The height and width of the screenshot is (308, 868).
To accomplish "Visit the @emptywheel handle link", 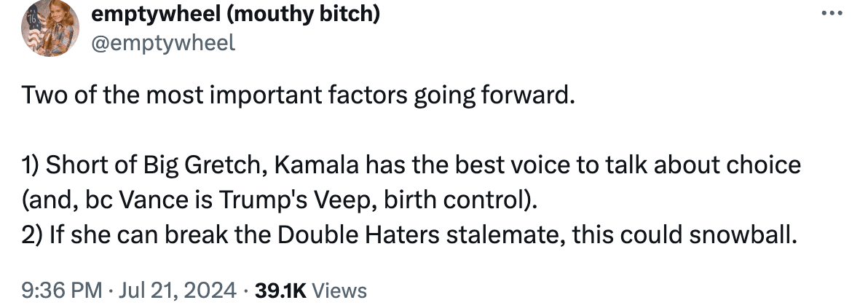I will tap(163, 42).
